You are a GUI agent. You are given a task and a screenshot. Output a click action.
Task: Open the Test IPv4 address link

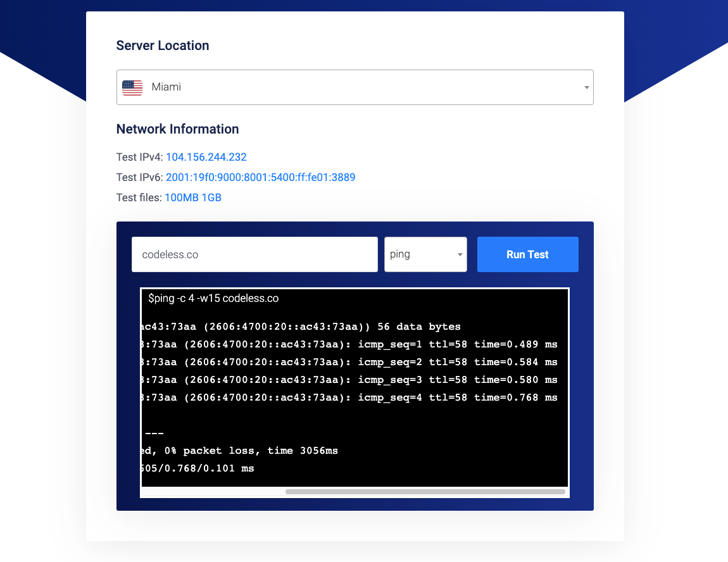(x=206, y=157)
